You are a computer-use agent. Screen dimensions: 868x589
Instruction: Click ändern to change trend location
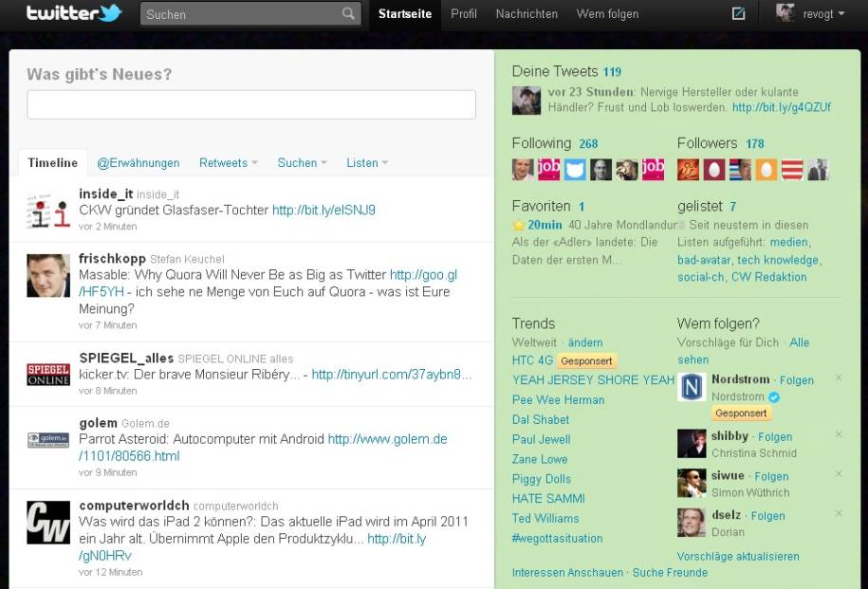pyautogui.click(x=585, y=342)
